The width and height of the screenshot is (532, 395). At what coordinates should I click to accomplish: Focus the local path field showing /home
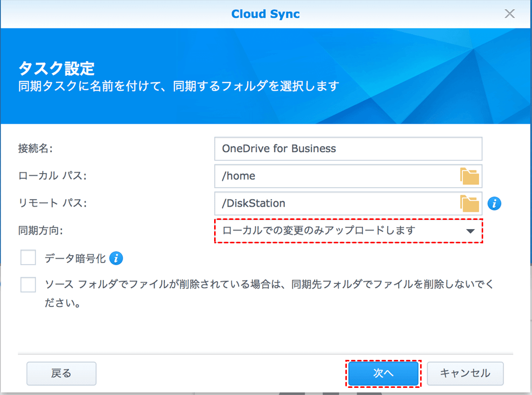[336, 176]
